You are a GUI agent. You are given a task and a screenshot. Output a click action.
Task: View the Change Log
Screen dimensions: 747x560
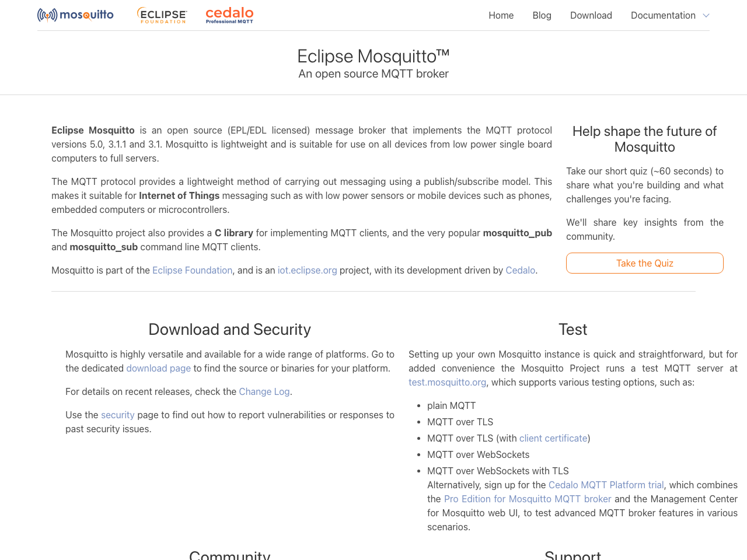point(264,391)
